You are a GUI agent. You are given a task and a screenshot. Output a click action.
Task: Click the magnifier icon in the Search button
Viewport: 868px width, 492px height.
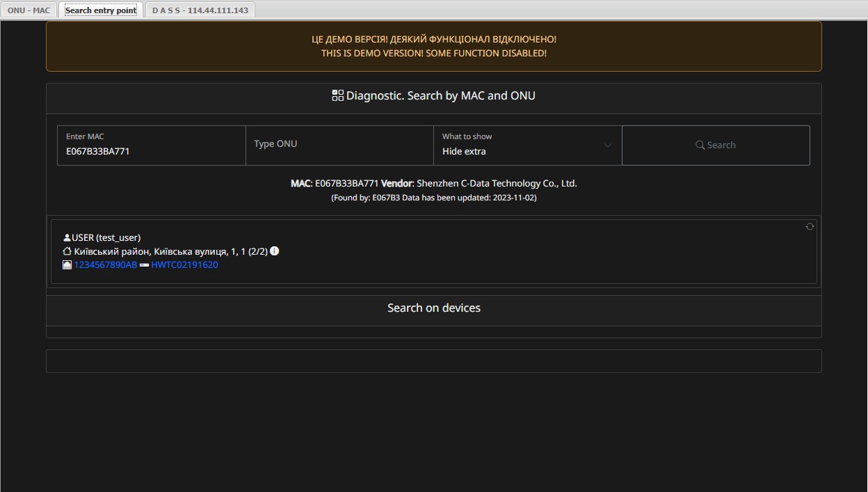[x=700, y=145]
